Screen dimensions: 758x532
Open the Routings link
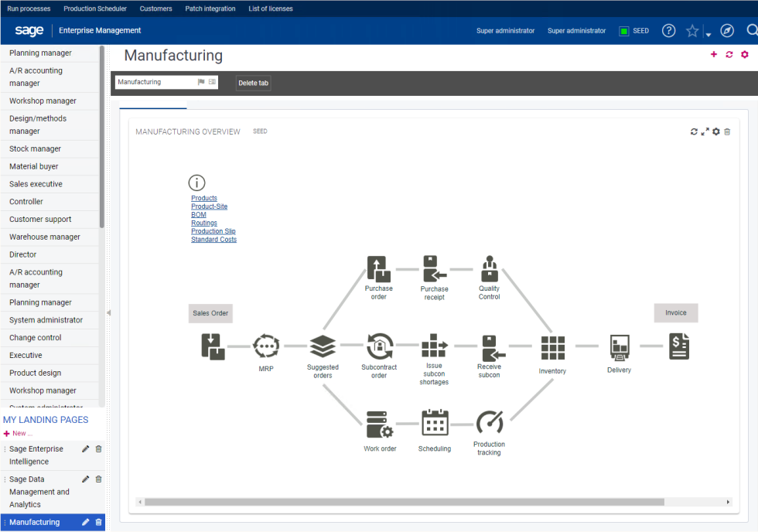pyautogui.click(x=203, y=223)
